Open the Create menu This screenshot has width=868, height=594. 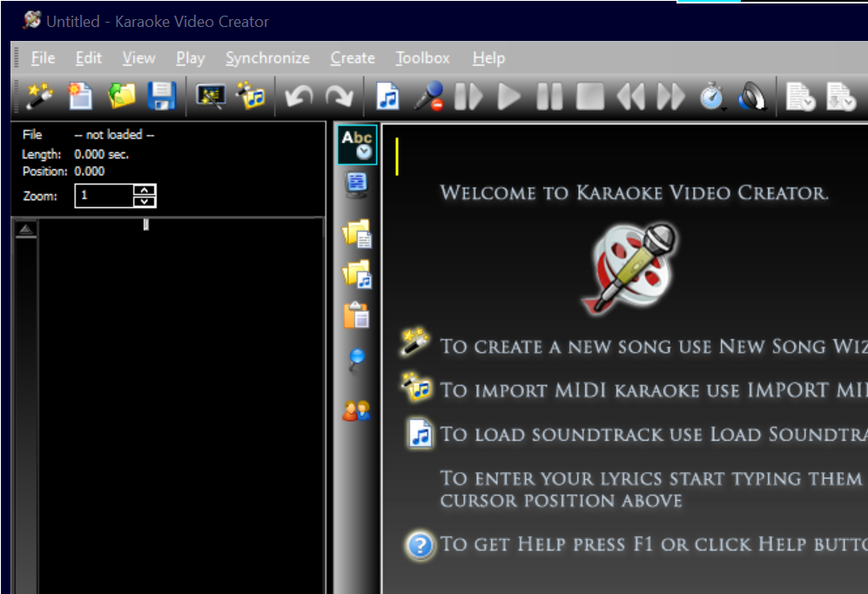pyautogui.click(x=353, y=58)
